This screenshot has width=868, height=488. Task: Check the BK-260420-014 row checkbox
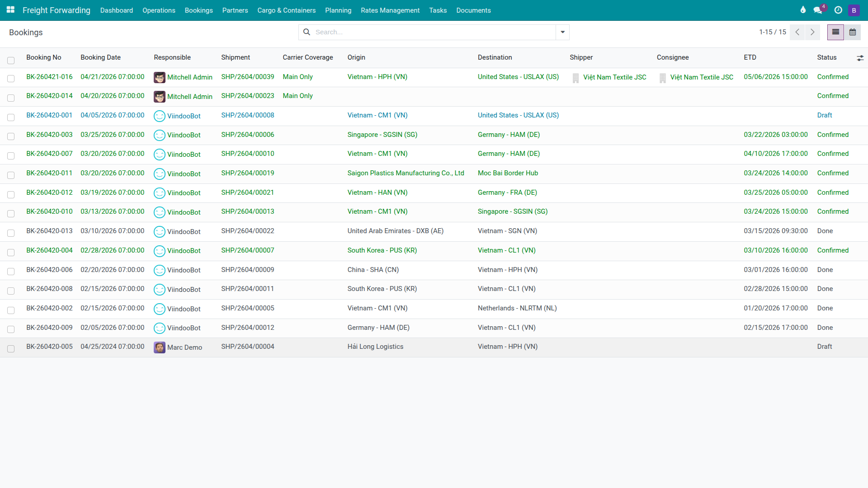[x=11, y=98]
